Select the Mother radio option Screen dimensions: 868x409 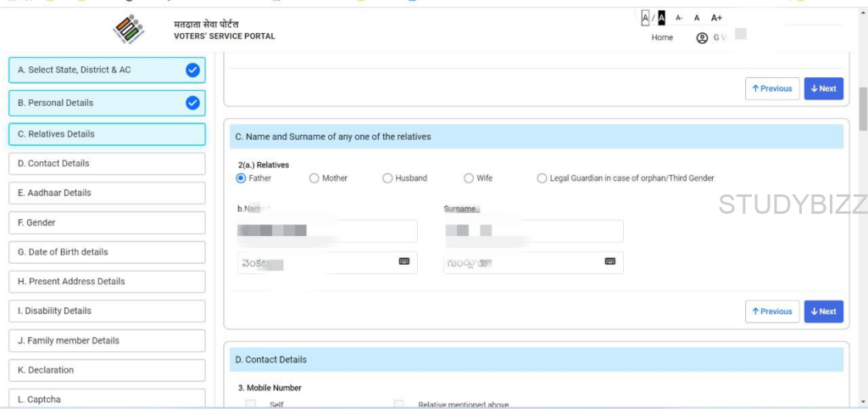click(x=314, y=178)
